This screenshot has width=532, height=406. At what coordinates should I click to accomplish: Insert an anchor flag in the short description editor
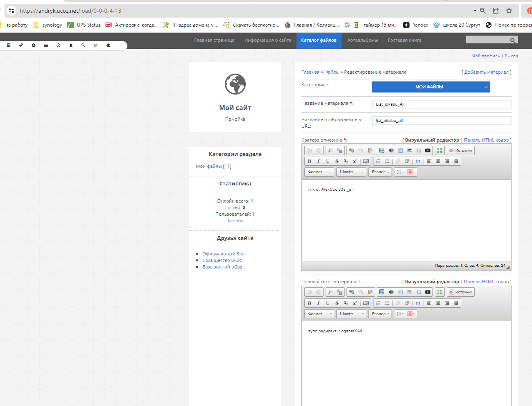coord(370,151)
